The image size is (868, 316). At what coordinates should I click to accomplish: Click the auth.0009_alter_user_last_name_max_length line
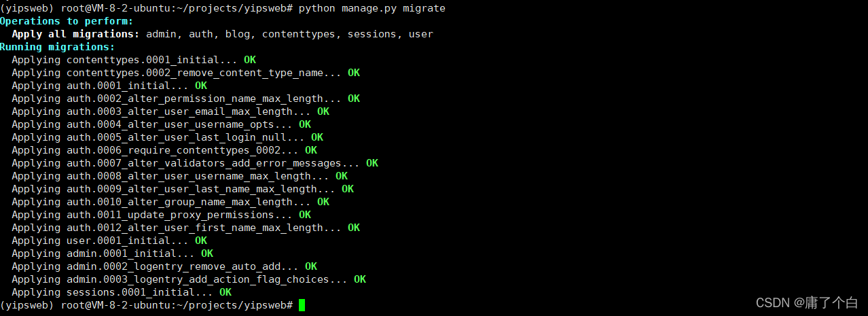click(x=183, y=189)
